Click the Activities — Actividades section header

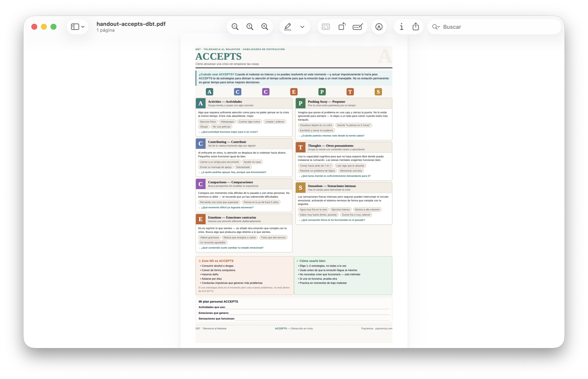pos(225,101)
